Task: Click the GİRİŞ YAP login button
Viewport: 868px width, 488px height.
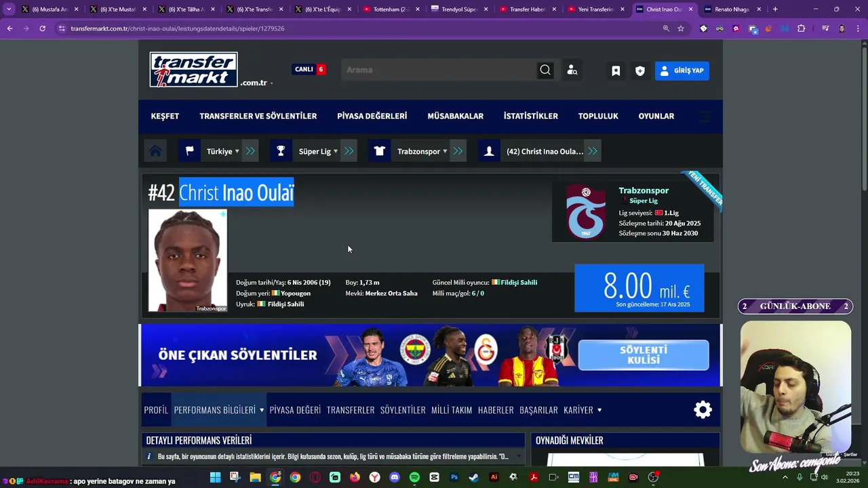Action: [682, 70]
